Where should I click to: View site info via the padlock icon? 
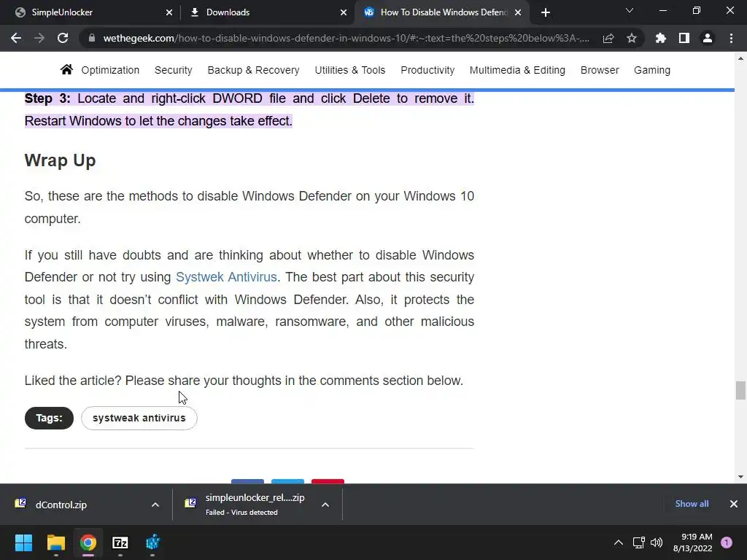point(92,38)
